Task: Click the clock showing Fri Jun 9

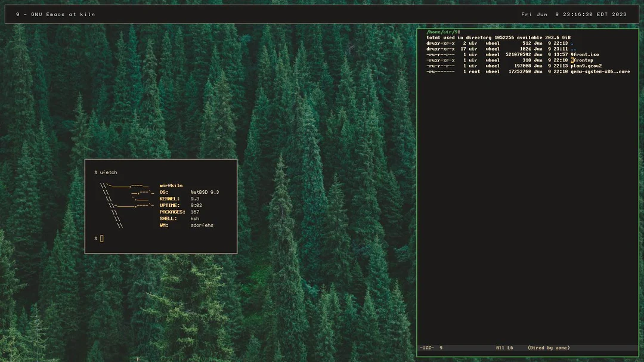Action: (540, 13)
